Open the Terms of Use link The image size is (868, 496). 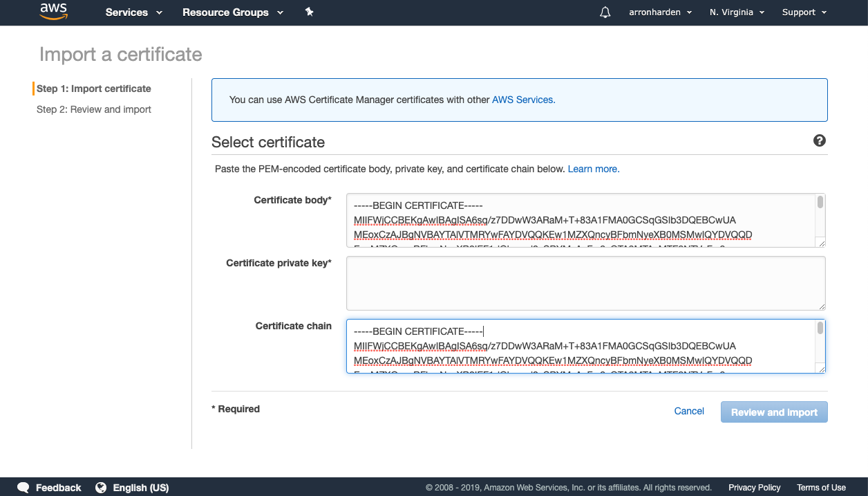tap(821, 488)
